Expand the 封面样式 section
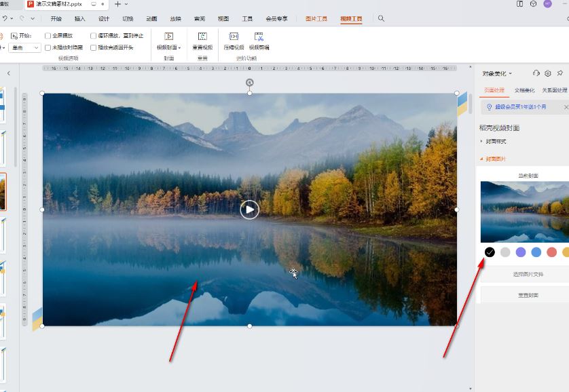 [495, 142]
